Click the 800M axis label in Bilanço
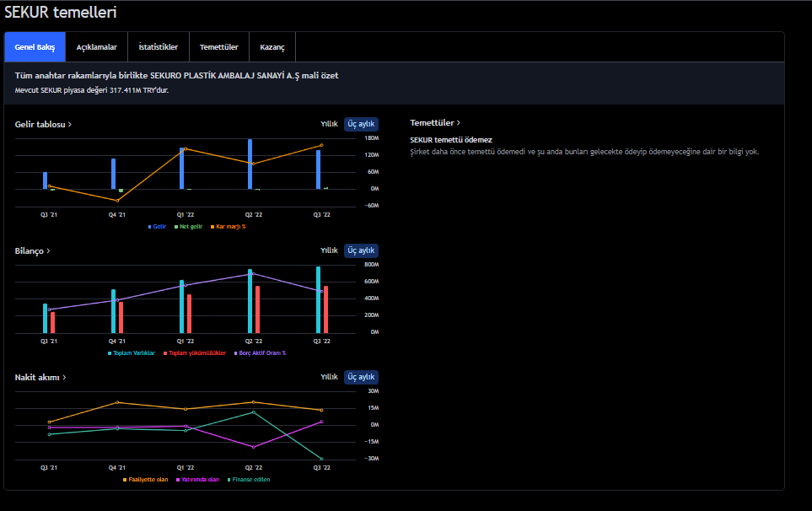This screenshot has height=511, width=812. pos(371,265)
